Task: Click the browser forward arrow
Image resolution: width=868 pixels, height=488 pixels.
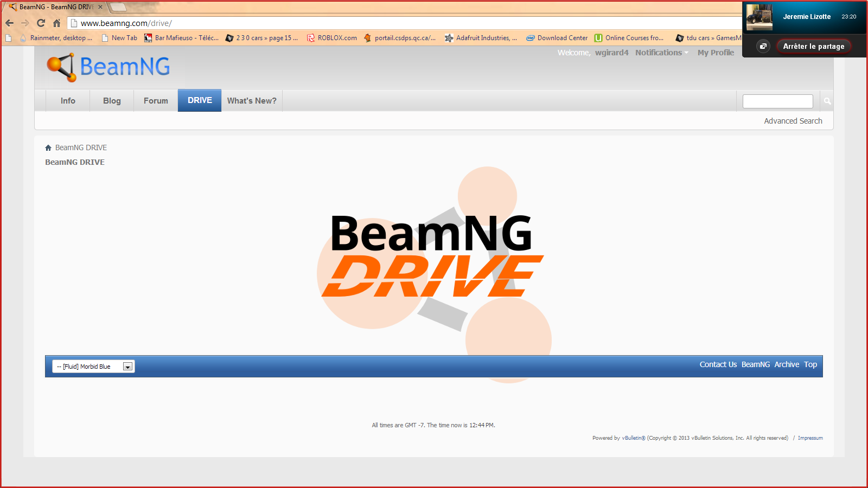Action: (x=25, y=23)
